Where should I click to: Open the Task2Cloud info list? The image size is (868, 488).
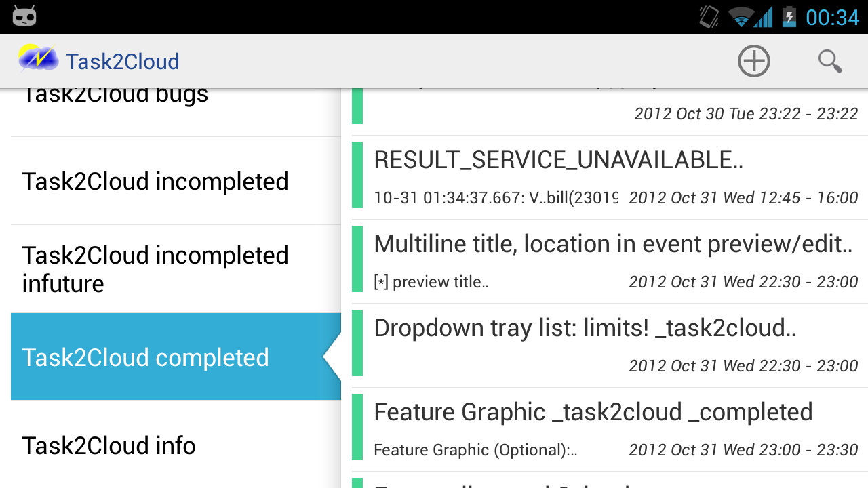click(176, 445)
